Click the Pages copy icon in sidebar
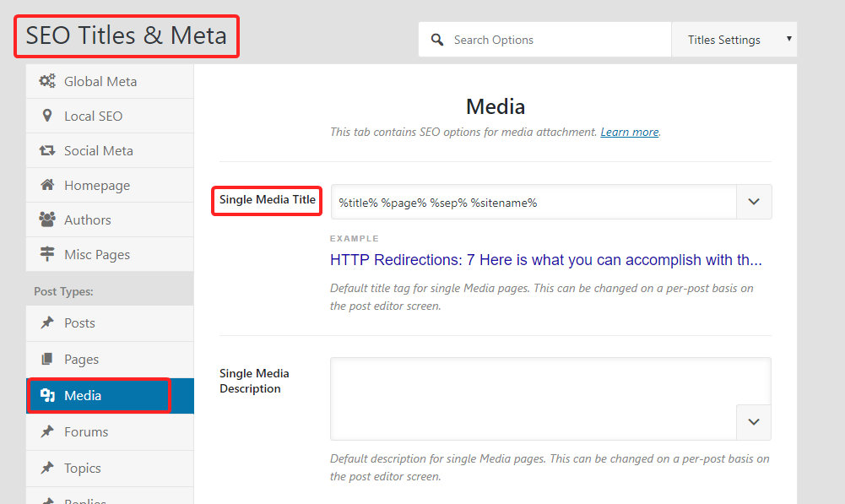Screen dimensions: 845x504 pyautogui.click(x=47, y=360)
